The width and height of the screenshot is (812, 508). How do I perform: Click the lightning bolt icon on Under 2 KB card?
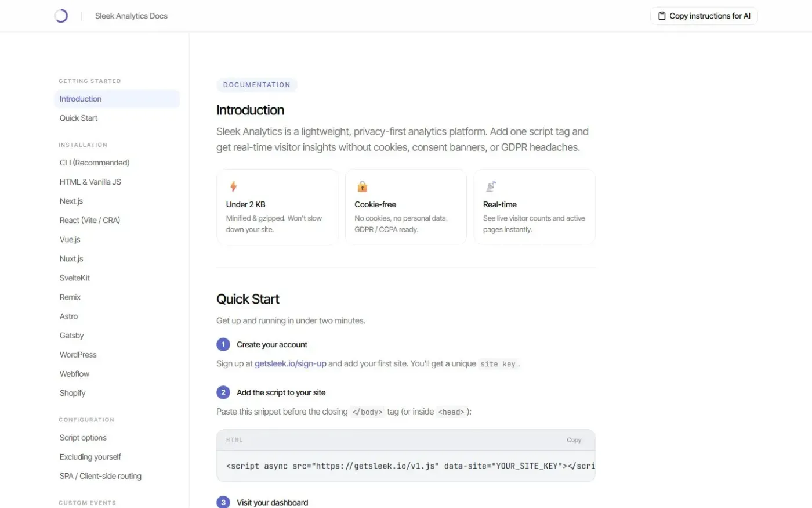pyautogui.click(x=233, y=186)
